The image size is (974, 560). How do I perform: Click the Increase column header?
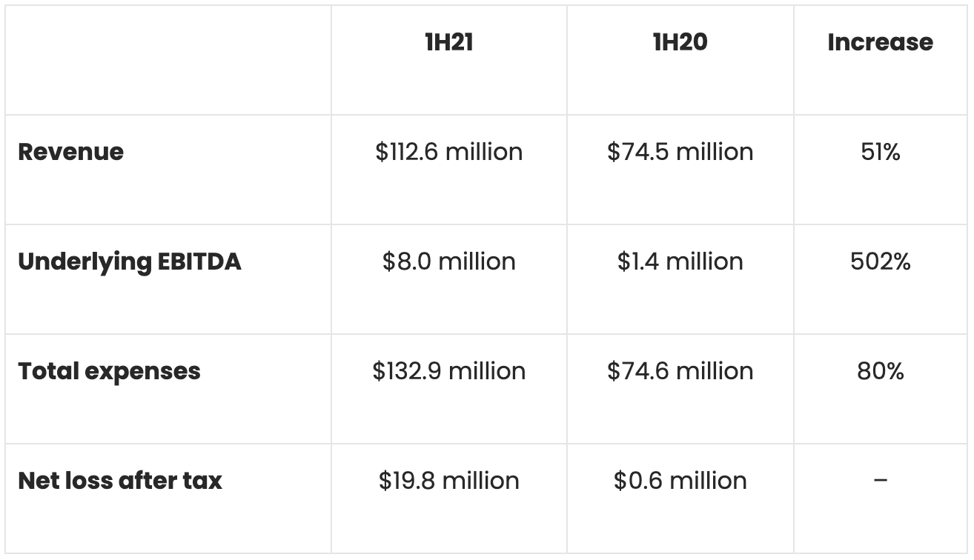[x=880, y=42]
